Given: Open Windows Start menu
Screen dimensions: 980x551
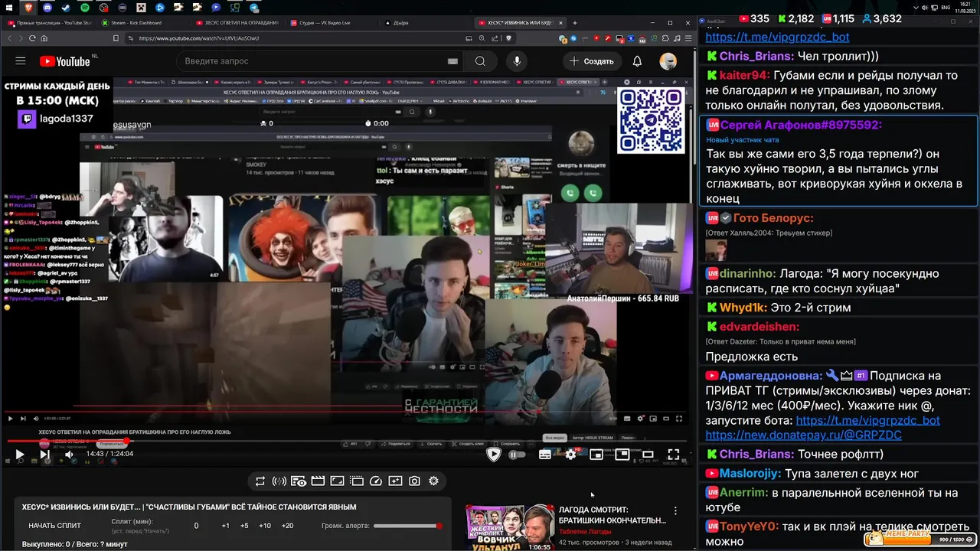Looking at the screenshot, I should click(9, 7).
